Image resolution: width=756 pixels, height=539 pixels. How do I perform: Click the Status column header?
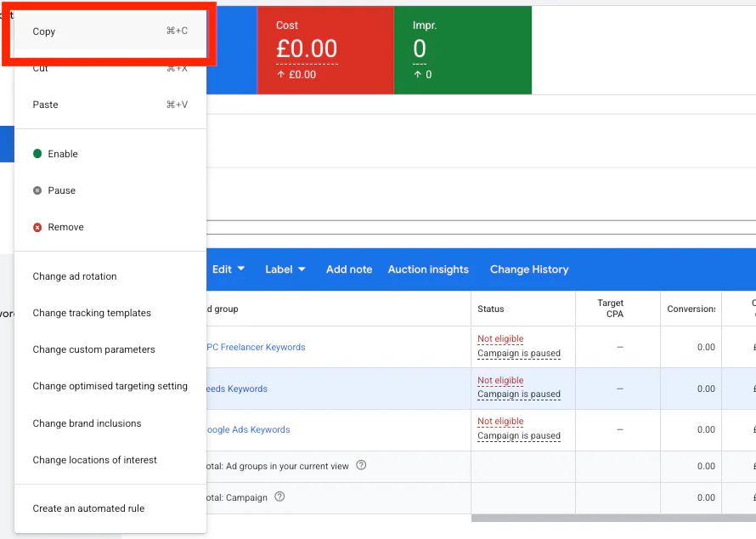[x=490, y=309]
